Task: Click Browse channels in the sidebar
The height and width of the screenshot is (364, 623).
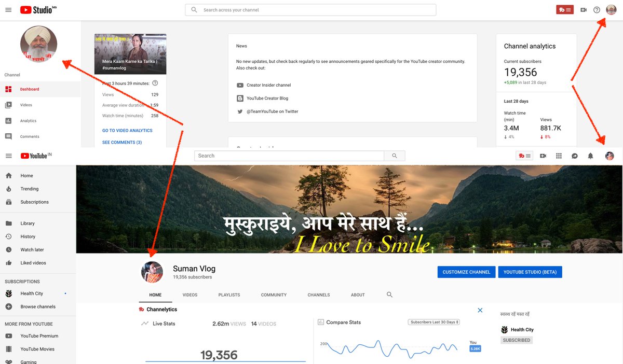Action: pos(38,307)
